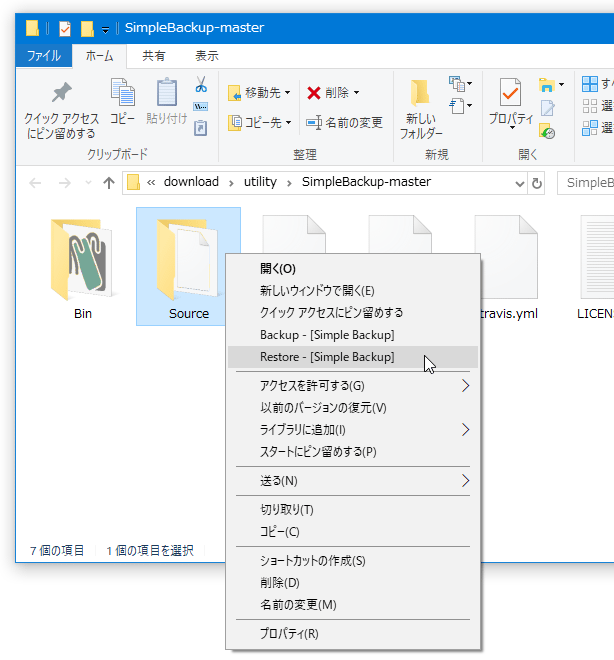
Task: Choose ショートカットの作成(S)
Action: click(353, 561)
